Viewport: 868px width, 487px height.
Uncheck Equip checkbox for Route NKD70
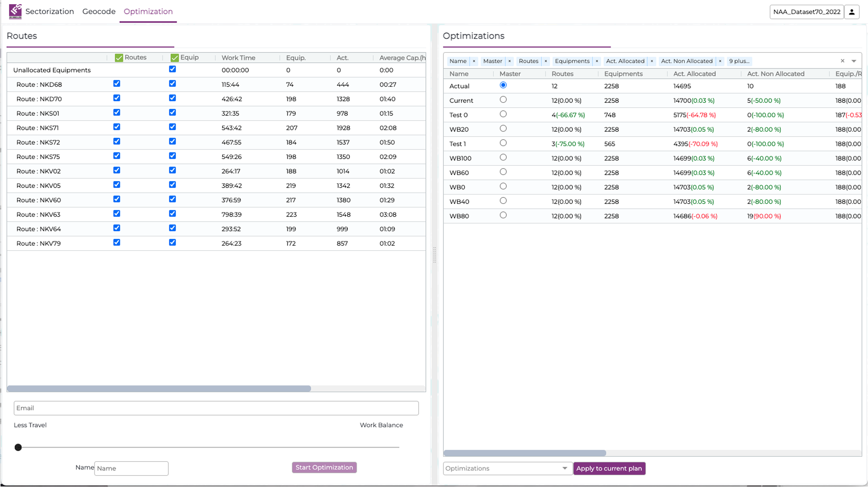point(172,98)
